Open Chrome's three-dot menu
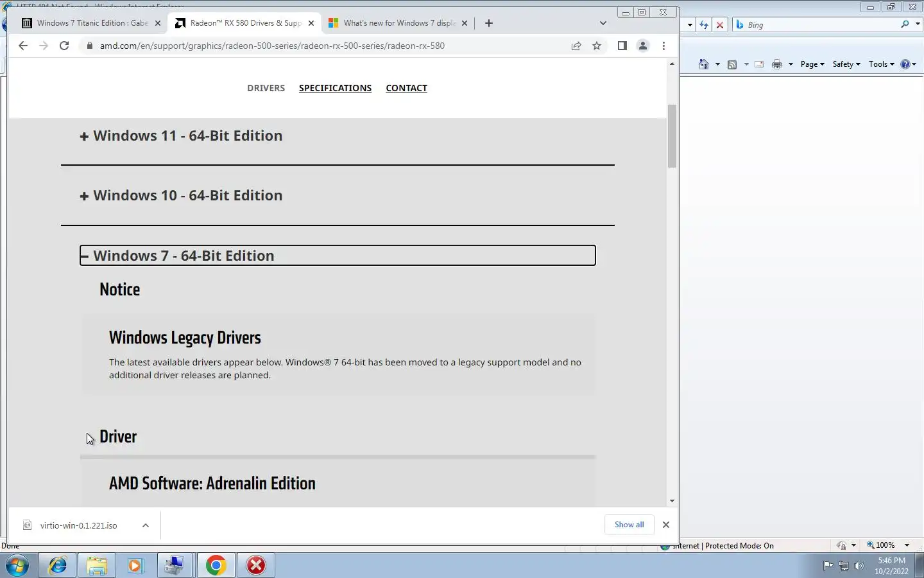The height and width of the screenshot is (578, 924). click(663, 46)
